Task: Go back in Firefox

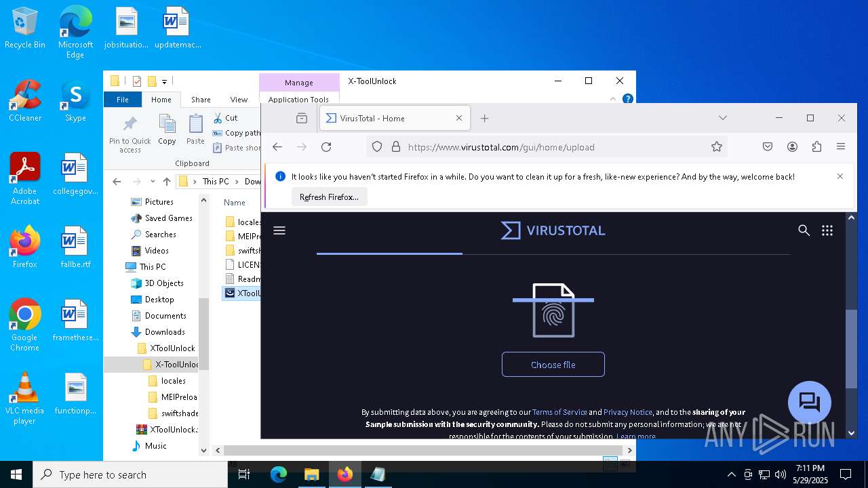Action: point(277,146)
